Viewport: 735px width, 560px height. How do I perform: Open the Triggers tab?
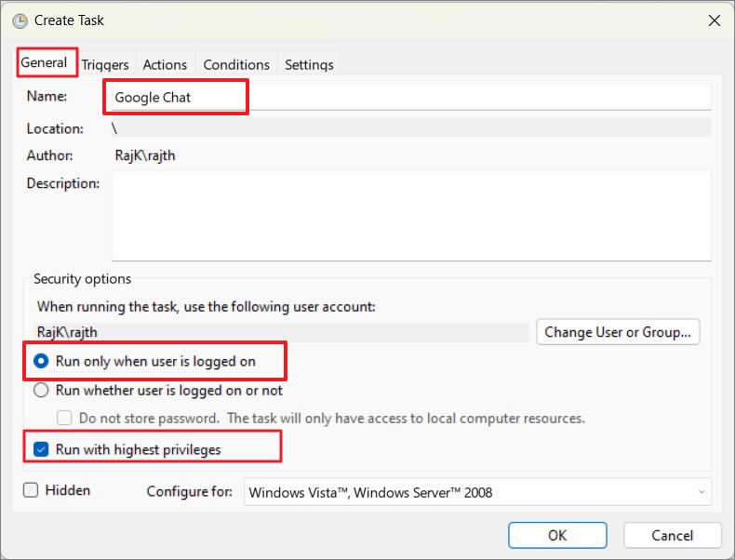pyautogui.click(x=105, y=64)
